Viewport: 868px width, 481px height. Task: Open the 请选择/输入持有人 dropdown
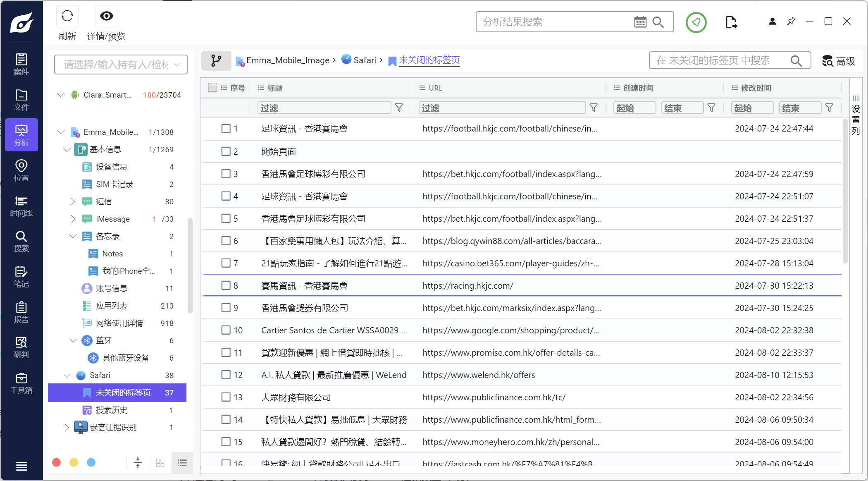tap(121, 65)
